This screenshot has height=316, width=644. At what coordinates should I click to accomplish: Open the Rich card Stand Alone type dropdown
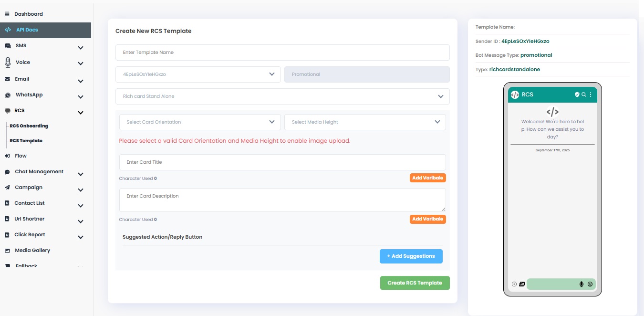[282, 96]
